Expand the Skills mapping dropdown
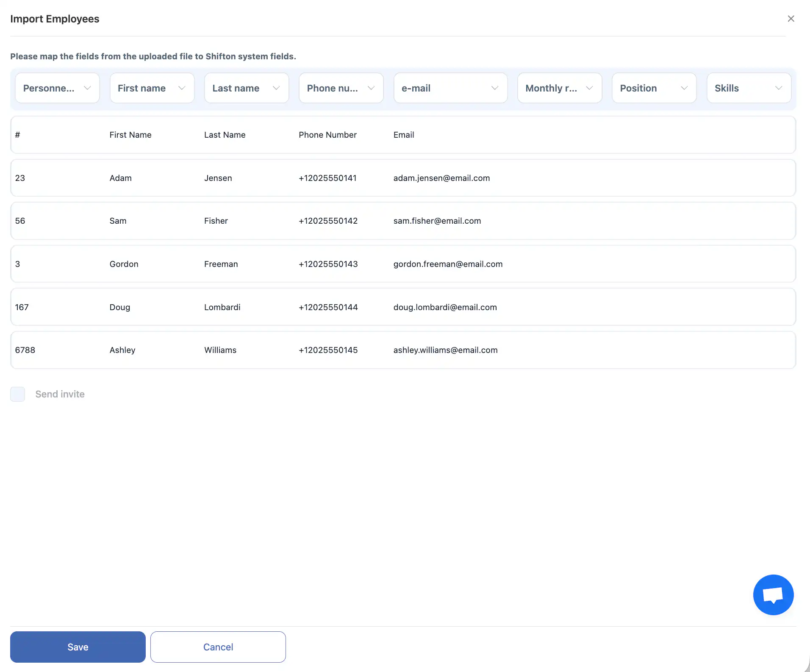 coord(749,88)
